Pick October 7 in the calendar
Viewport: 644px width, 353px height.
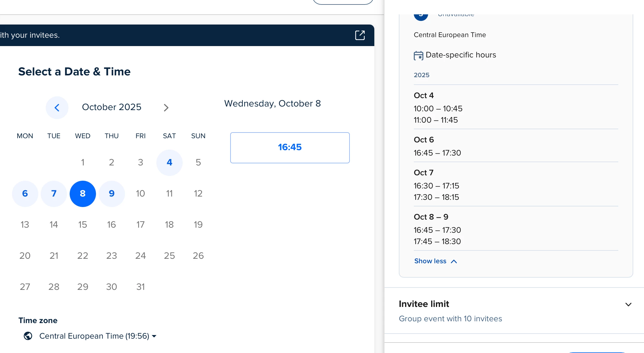pos(54,194)
